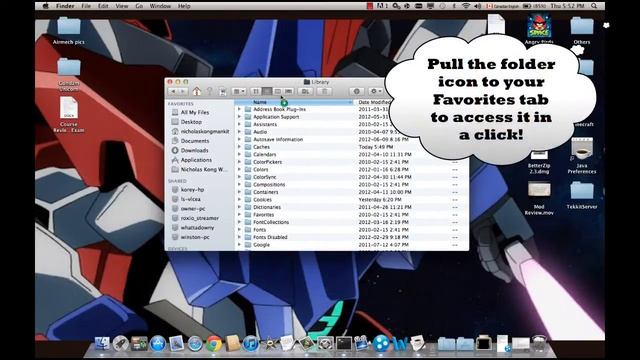Open Terminal from the Dock
This screenshot has height=360, width=640.
pyautogui.click(x=344, y=344)
